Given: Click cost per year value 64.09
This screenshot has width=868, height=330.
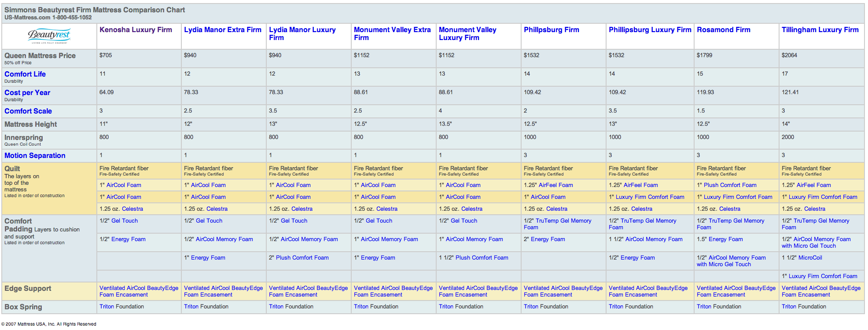Looking at the screenshot, I should [107, 92].
